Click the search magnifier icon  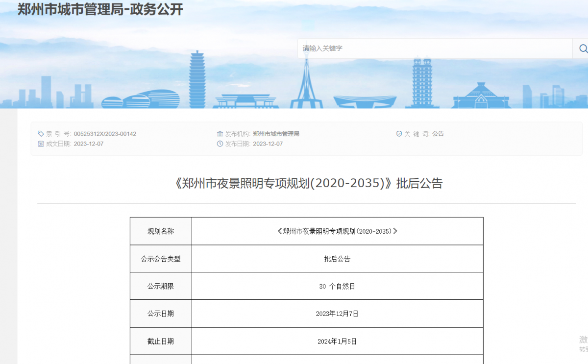point(582,49)
